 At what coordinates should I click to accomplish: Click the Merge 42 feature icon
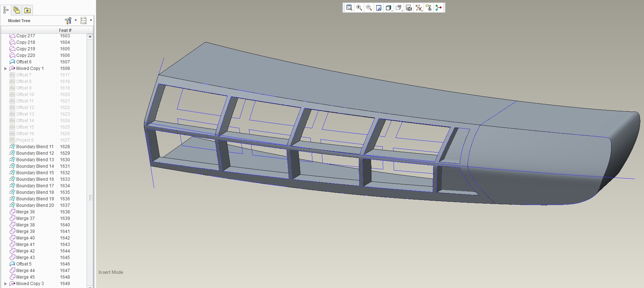[12, 251]
